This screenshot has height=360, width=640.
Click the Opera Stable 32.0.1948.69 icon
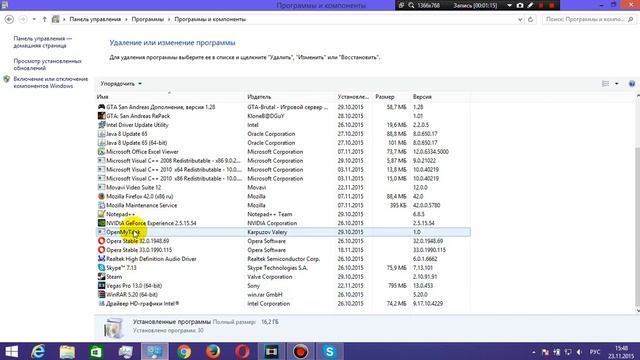101,241
